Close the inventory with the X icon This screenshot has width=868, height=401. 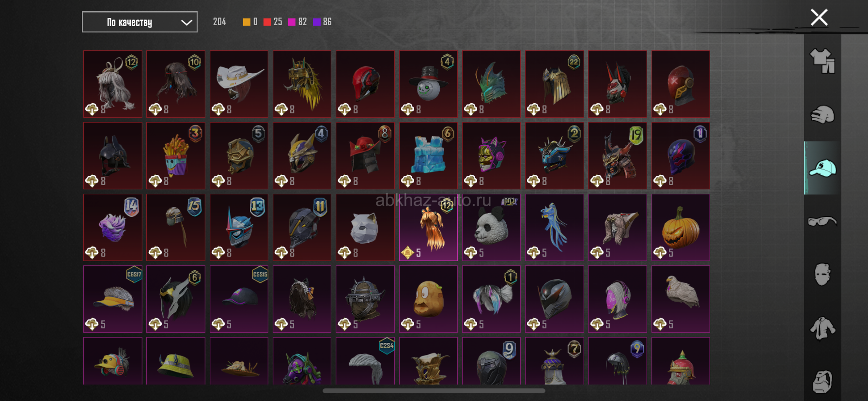click(x=819, y=17)
